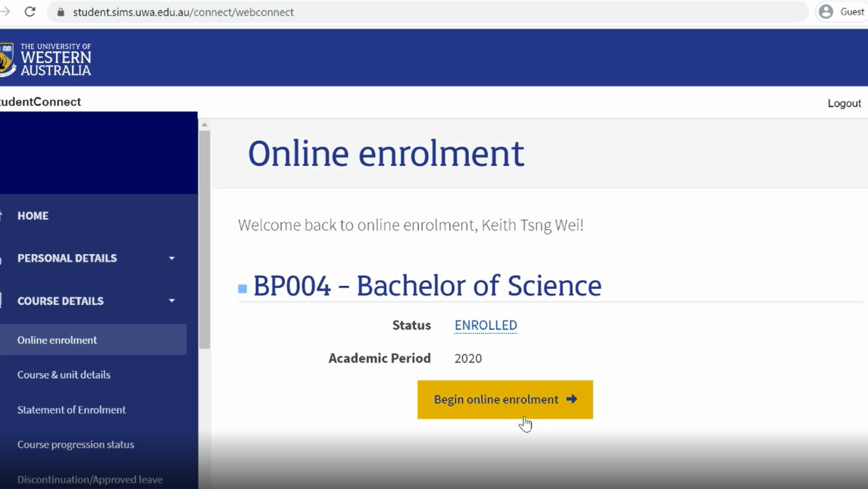Expand the PERSONAL DETAILS dropdown caret
This screenshot has width=868, height=489.
(172, 259)
